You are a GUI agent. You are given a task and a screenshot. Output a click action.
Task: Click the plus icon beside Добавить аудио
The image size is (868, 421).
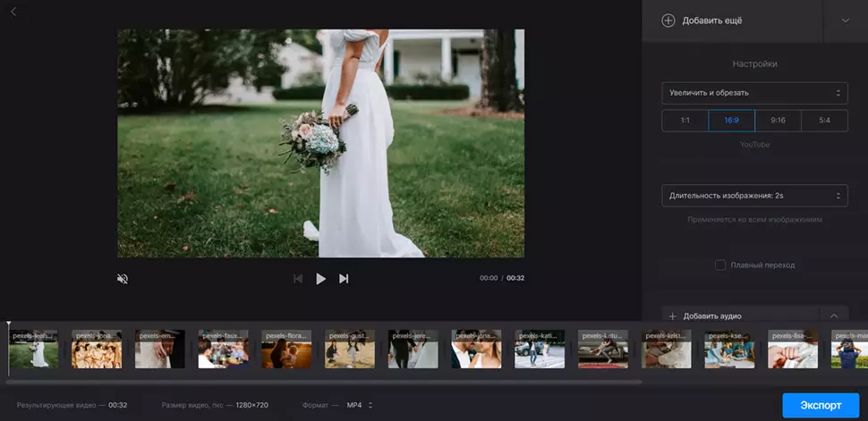[x=672, y=316]
